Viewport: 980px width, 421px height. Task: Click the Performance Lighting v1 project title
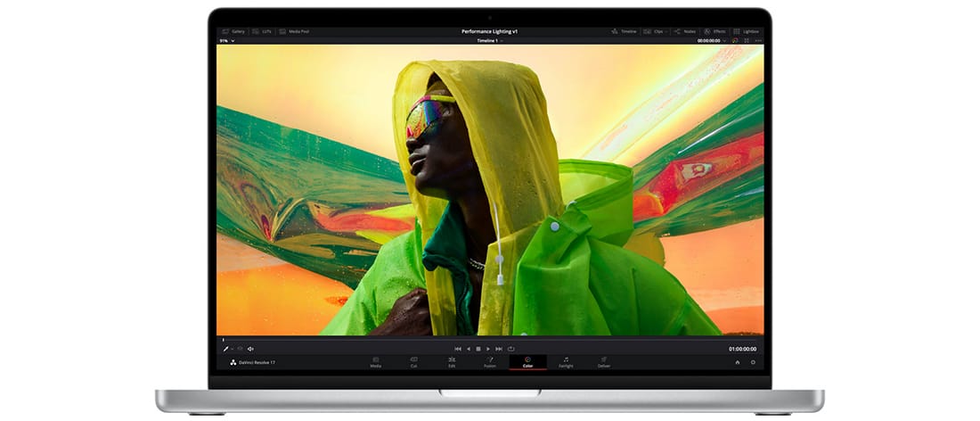[x=489, y=31]
